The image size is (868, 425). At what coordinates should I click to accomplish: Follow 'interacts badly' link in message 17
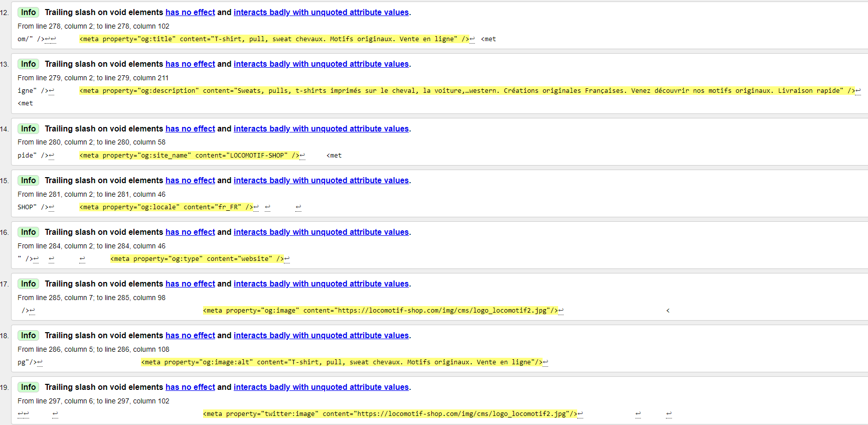click(321, 284)
